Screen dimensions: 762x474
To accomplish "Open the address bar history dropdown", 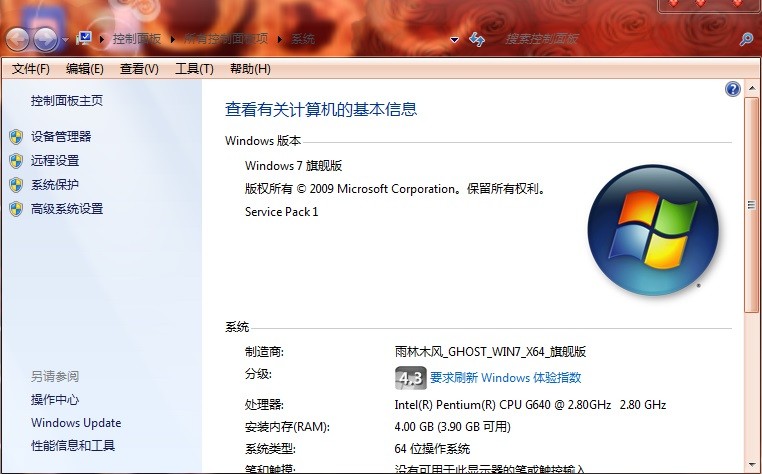I will point(454,40).
